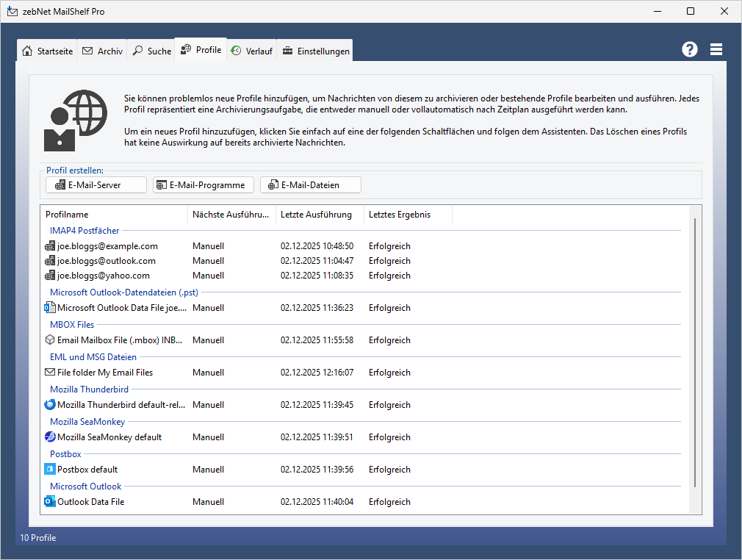The width and height of the screenshot is (742, 560).
Task: Open the Einstellungen tab
Action: 315,51
